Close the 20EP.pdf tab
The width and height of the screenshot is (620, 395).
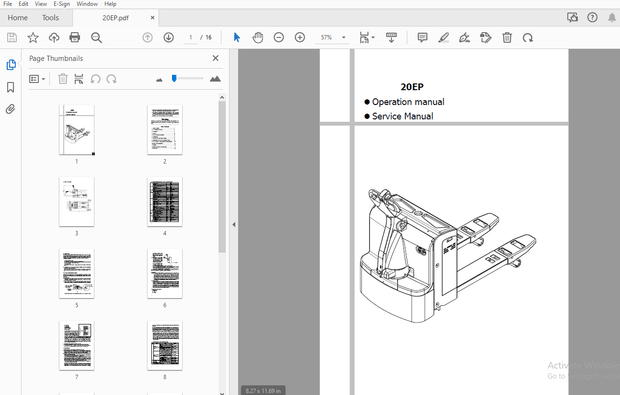coord(153,18)
